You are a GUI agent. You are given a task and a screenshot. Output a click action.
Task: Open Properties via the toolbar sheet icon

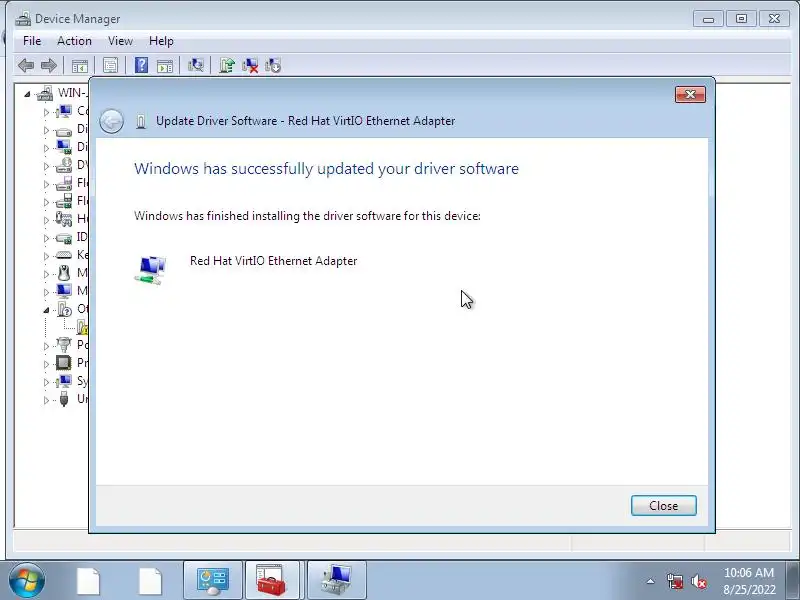click(110, 65)
